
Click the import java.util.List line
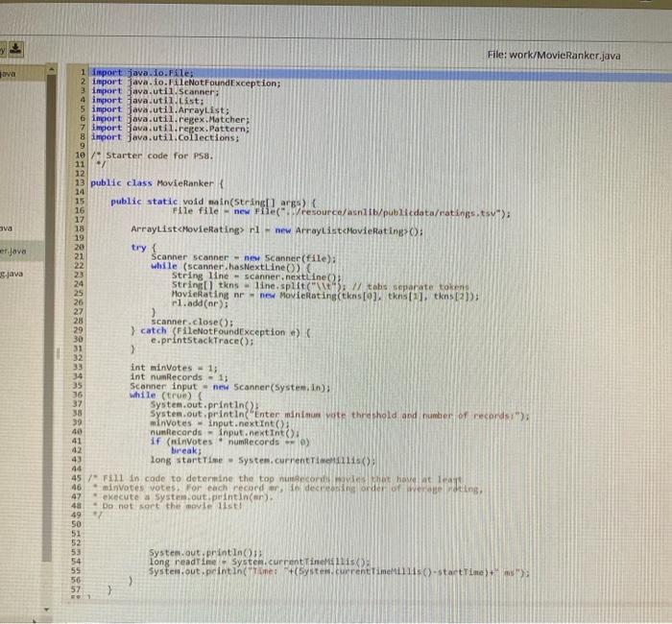click(x=148, y=101)
